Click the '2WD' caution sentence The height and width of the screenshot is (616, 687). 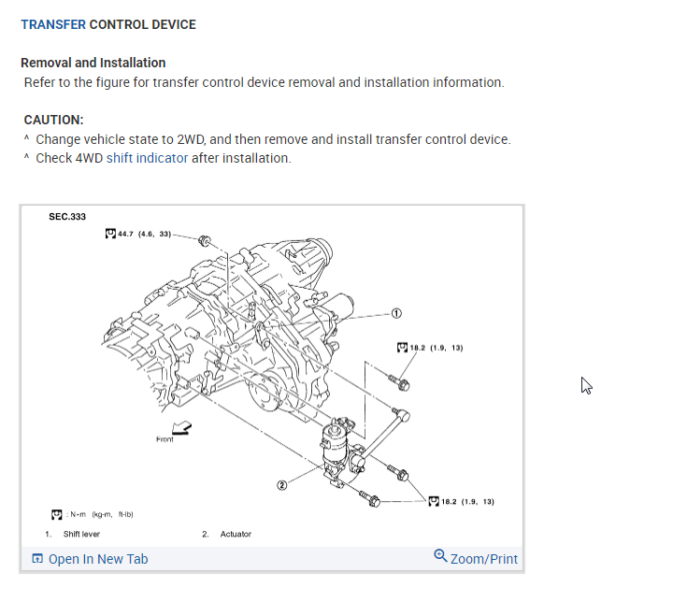(x=273, y=139)
